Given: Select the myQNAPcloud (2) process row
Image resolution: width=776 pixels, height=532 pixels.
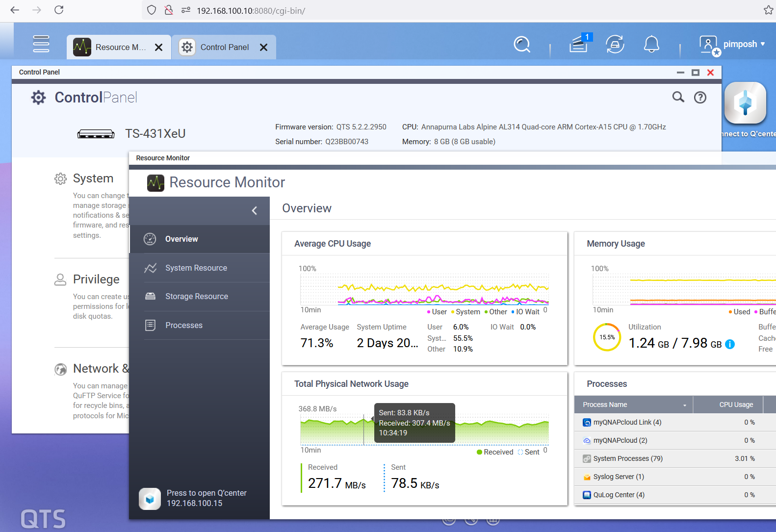Looking at the screenshot, I should [675, 440].
